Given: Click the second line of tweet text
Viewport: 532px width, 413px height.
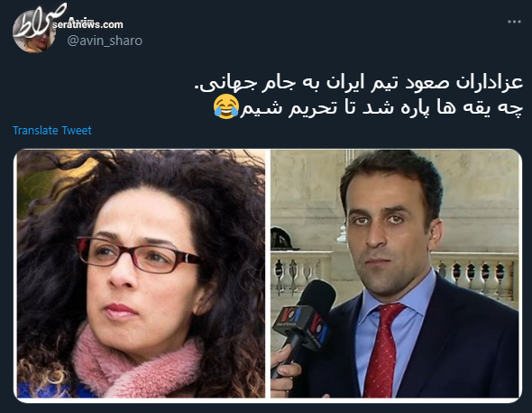Looking at the screenshot, I should [368, 107].
